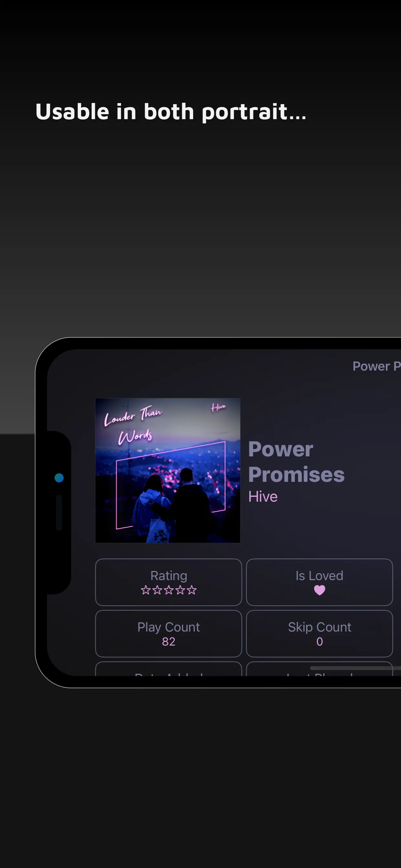Set rating to the third star

(169, 590)
